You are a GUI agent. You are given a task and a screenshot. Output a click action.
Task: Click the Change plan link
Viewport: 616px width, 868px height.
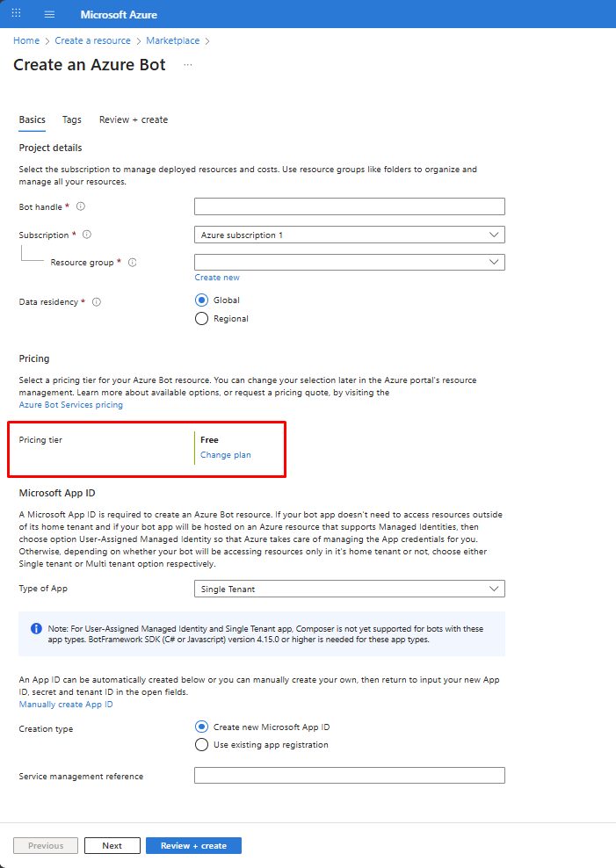pyautogui.click(x=226, y=455)
